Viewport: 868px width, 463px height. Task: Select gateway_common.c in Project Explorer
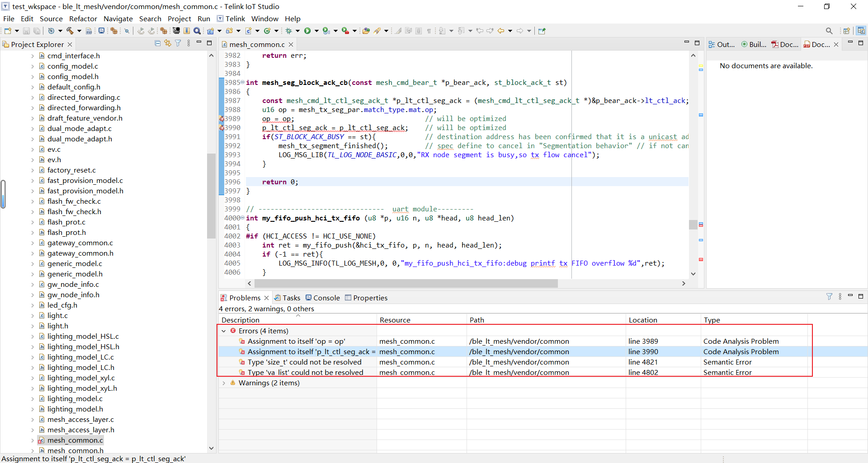[x=80, y=243]
